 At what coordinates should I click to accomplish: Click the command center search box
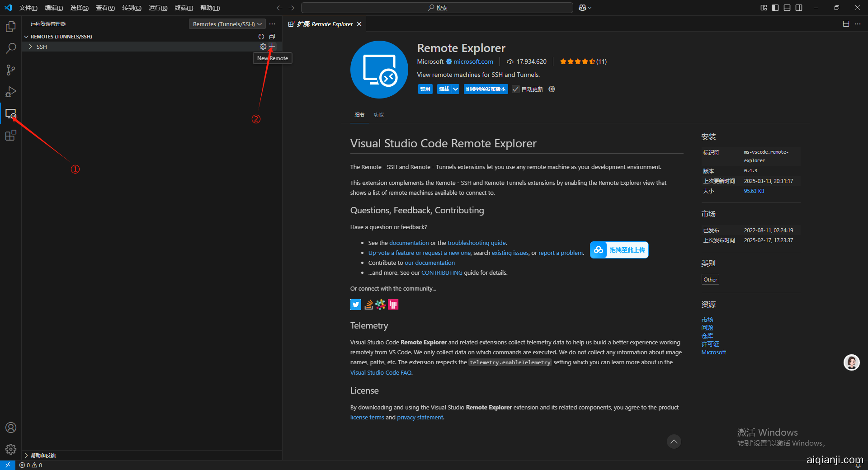click(437, 8)
